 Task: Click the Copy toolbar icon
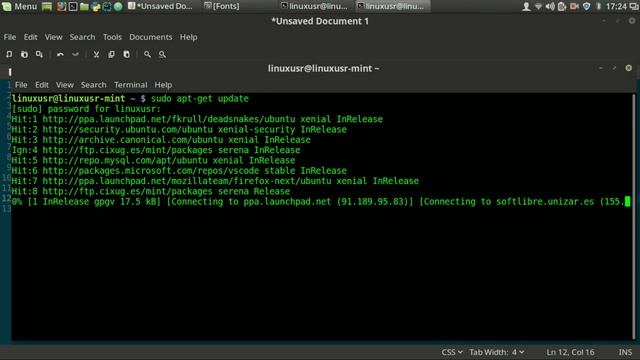pos(111,54)
